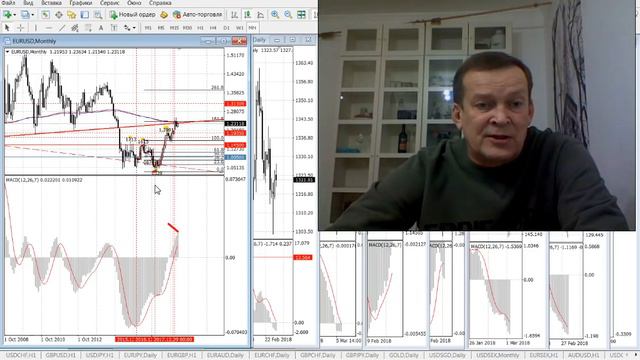The height and width of the screenshot is (360, 640).
Task: Switch to the EURAUD,Daily chart tab
Action: pyautogui.click(x=225, y=355)
